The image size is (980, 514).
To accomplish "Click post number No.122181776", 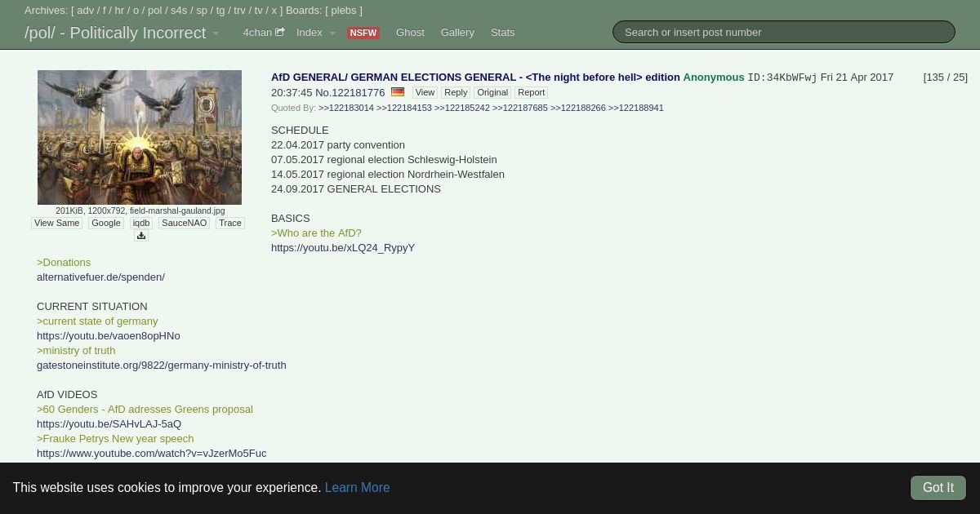I will coord(350,93).
